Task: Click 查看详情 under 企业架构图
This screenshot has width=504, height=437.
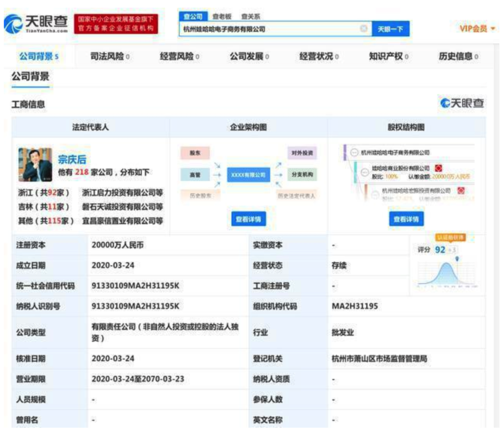Action: [x=248, y=219]
